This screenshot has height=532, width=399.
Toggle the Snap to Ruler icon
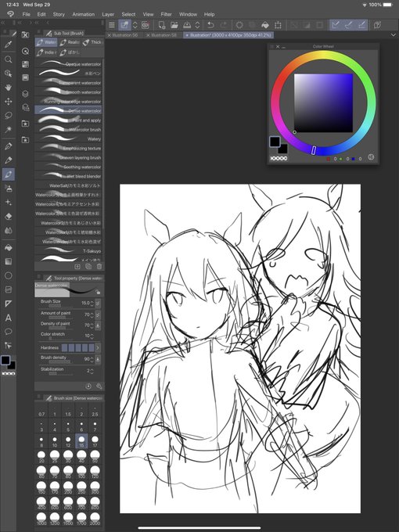coord(336,25)
